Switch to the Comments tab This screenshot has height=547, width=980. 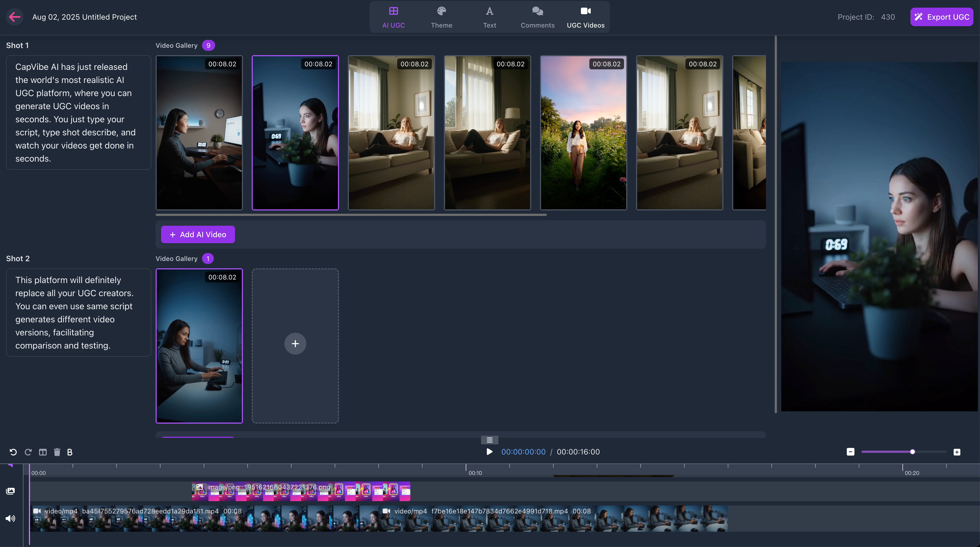pos(537,17)
